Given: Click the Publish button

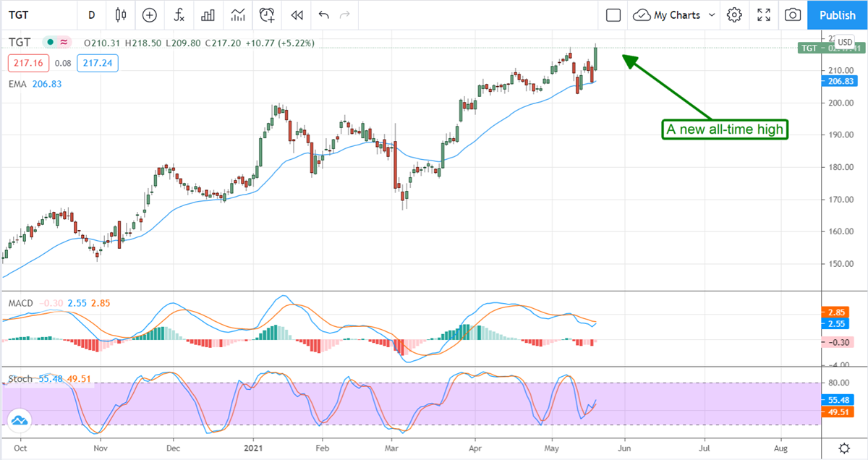Looking at the screenshot, I should click(x=838, y=14).
